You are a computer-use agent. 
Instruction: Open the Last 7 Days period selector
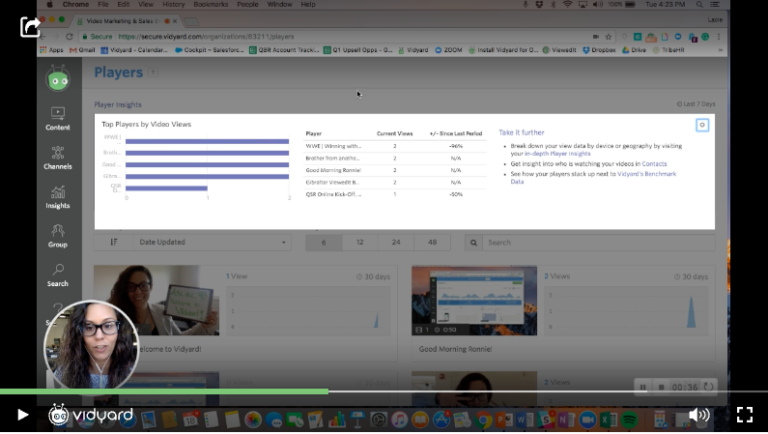[x=696, y=104]
